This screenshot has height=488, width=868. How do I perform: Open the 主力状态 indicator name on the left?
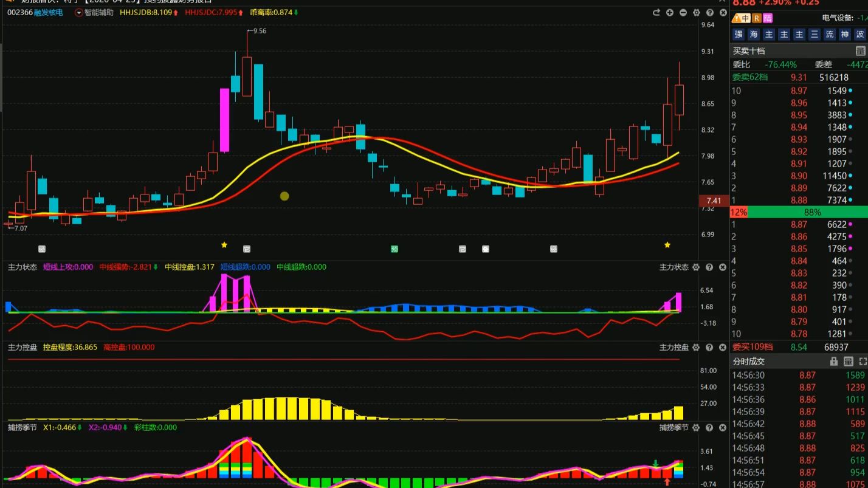coord(22,267)
